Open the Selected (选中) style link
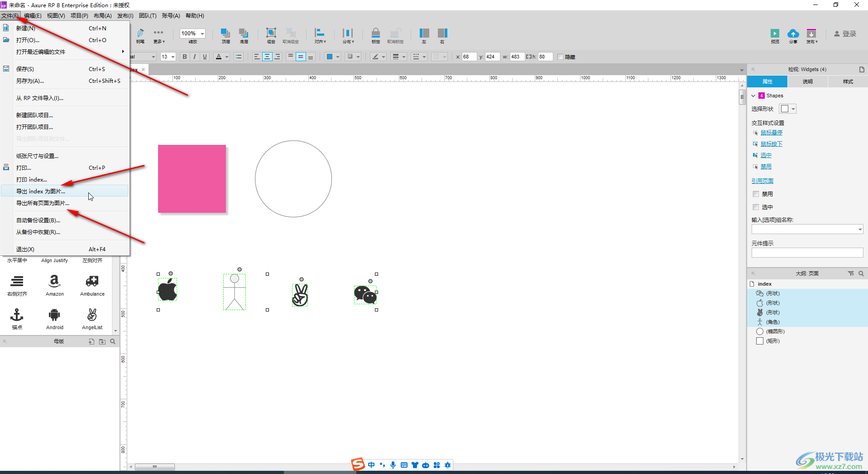This screenshot has height=474, width=868. [x=766, y=155]
